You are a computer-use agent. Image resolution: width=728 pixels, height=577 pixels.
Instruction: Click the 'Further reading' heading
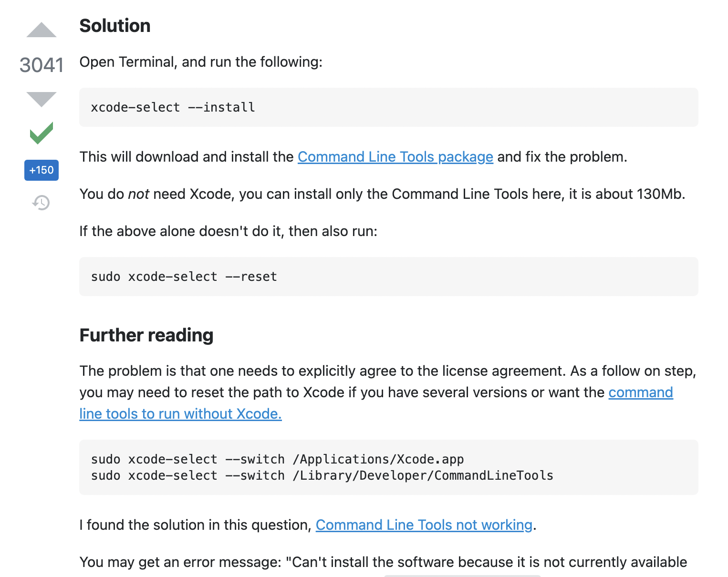pyautogui.click(x=146, y=335)
